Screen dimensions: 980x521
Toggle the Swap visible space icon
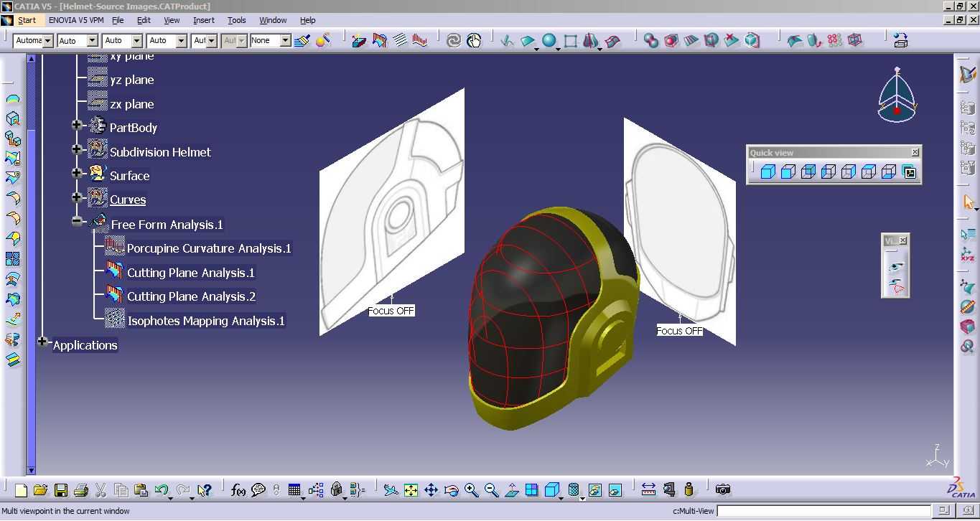pos(615,490)
